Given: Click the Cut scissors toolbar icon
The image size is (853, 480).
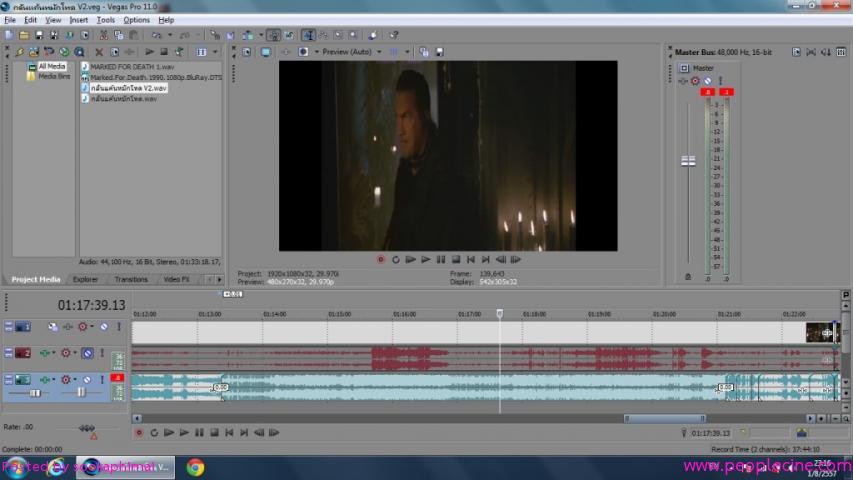Looking at the screenshot, I should (103, 35).
